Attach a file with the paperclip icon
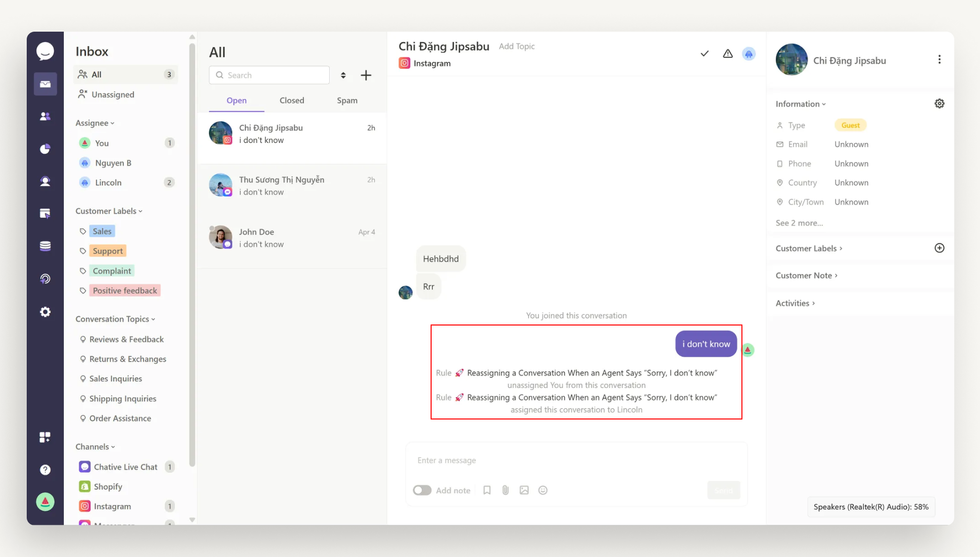 click(505, 490)
